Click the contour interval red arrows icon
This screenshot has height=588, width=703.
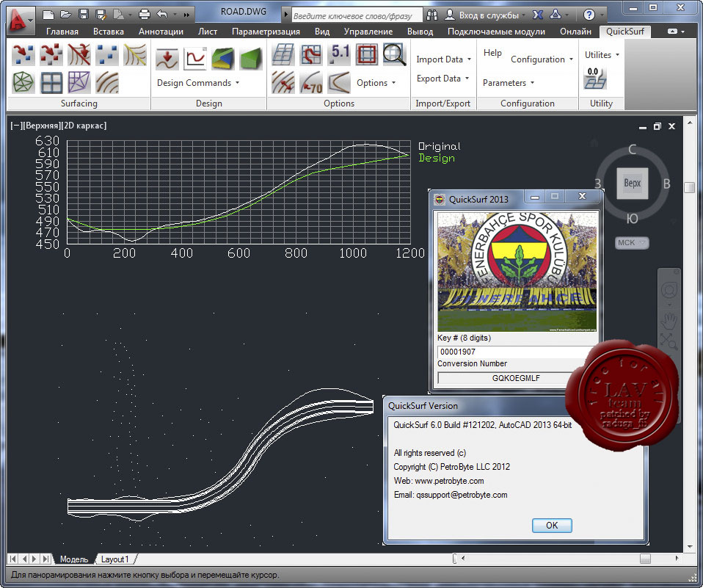coord(283,82)
